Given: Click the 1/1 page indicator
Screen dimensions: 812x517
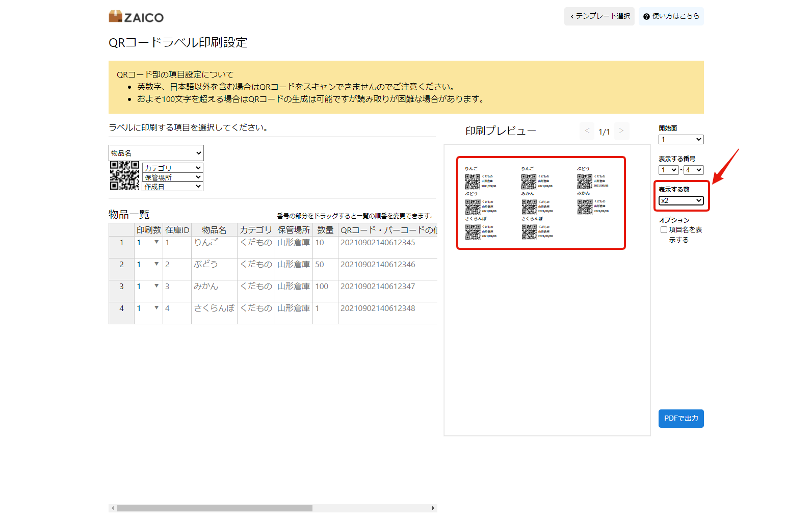Looking at the screenshot, I should pyautogui.click(x=604, y=132).
